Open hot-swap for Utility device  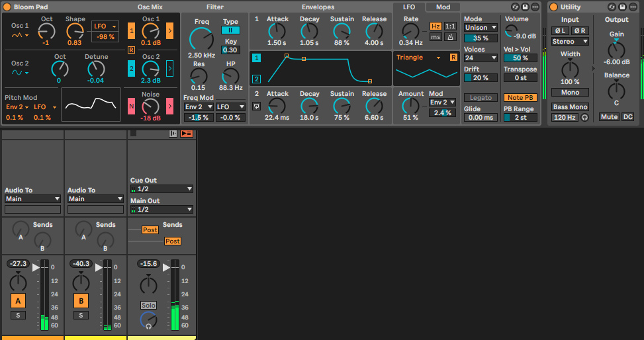[x=612, y=7]
